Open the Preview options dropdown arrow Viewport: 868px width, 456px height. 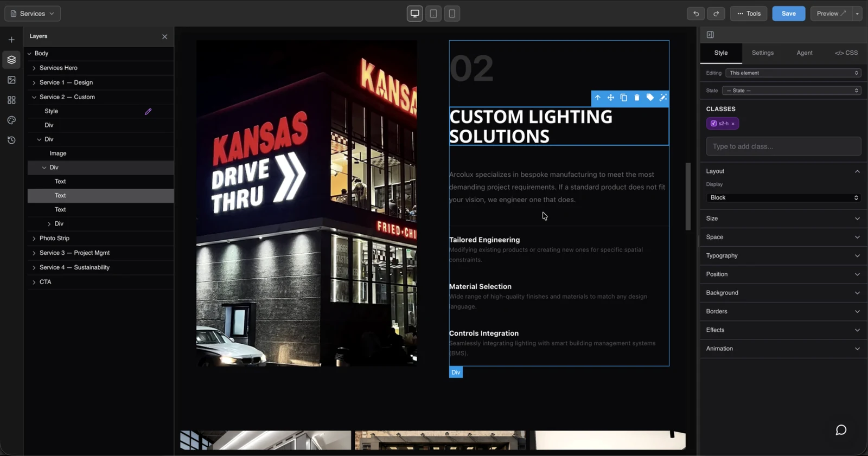(x=857, y=14)
